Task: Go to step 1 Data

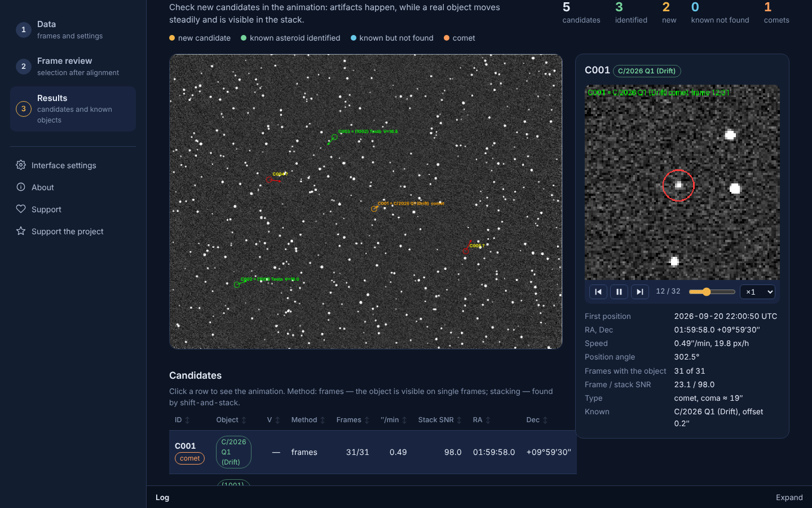Action: pyautogui.click(x=73, y=30)
